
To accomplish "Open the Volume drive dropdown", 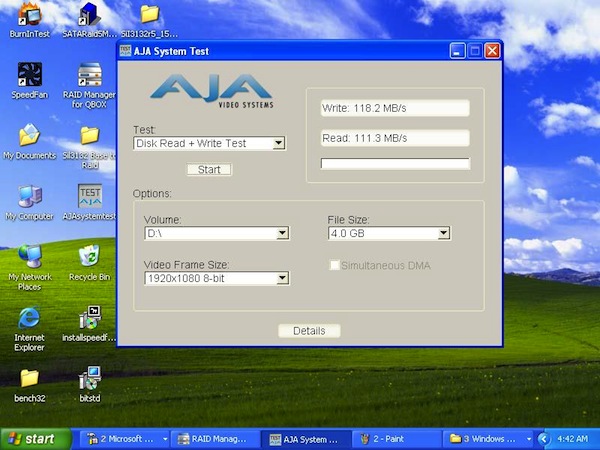I will [282, 233].
